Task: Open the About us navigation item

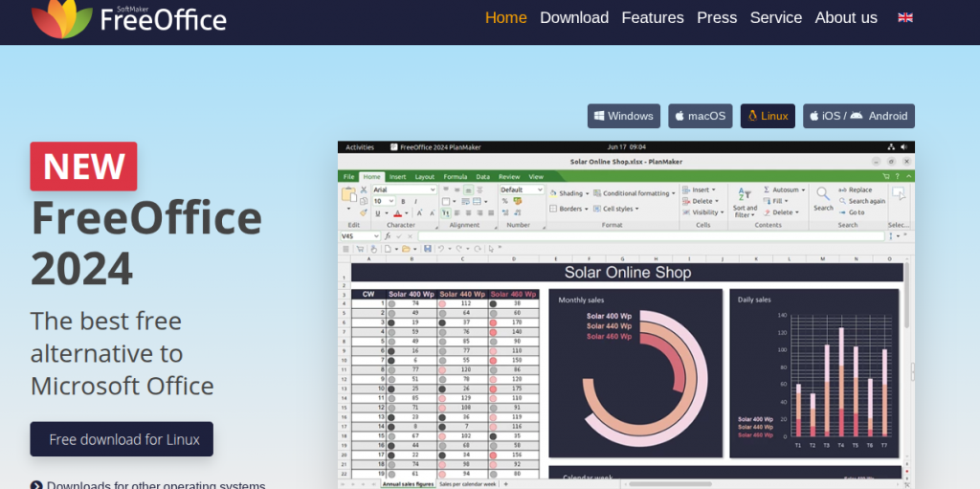Action: [846, 17]
